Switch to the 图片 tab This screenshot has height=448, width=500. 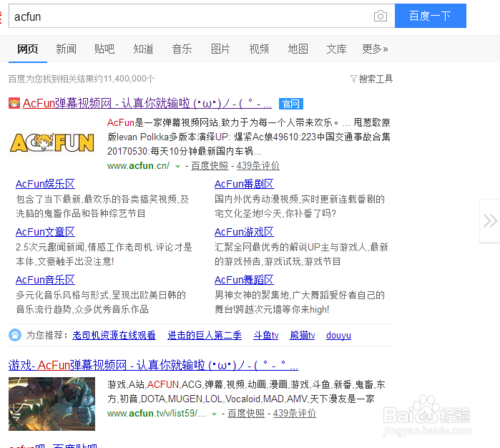click(220, 49)
